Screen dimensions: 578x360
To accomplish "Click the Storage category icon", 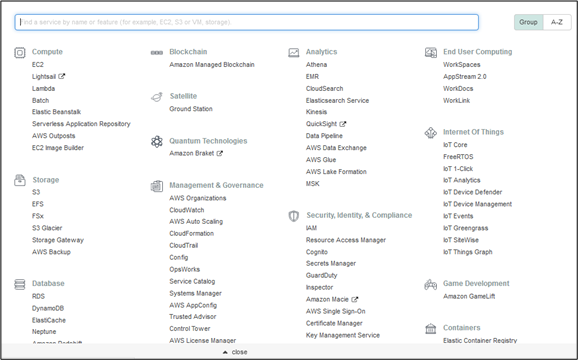I will (20, 181).
